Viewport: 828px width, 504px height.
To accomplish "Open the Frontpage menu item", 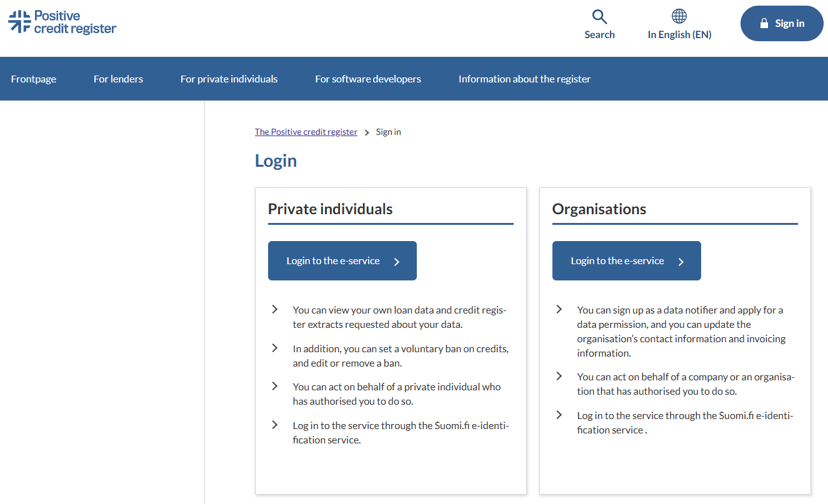I will click(x=34, y=79).
